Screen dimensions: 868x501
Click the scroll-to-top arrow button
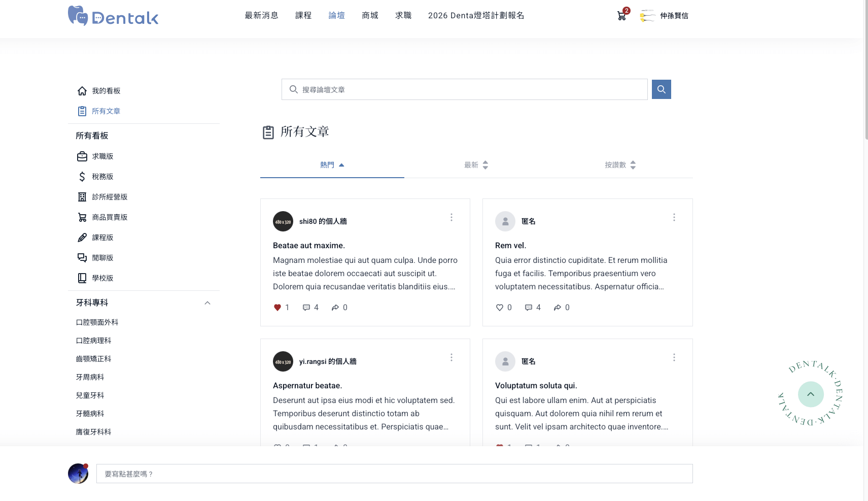(810, 394)
